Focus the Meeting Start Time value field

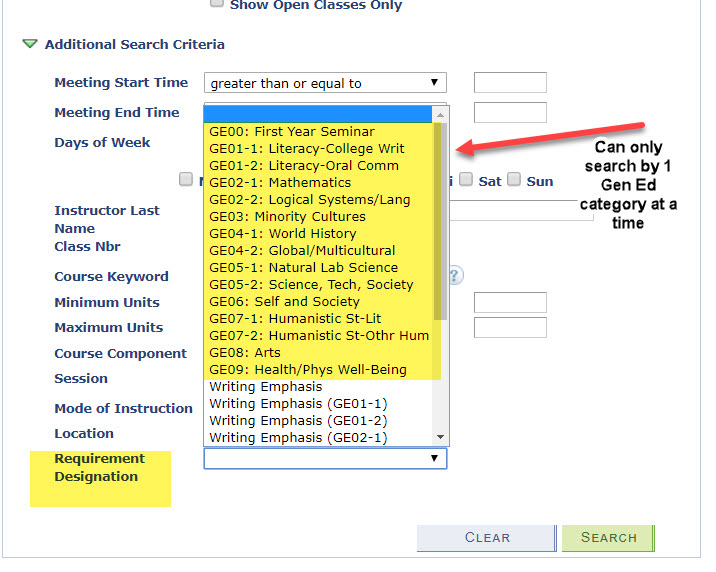coord(510,83)
